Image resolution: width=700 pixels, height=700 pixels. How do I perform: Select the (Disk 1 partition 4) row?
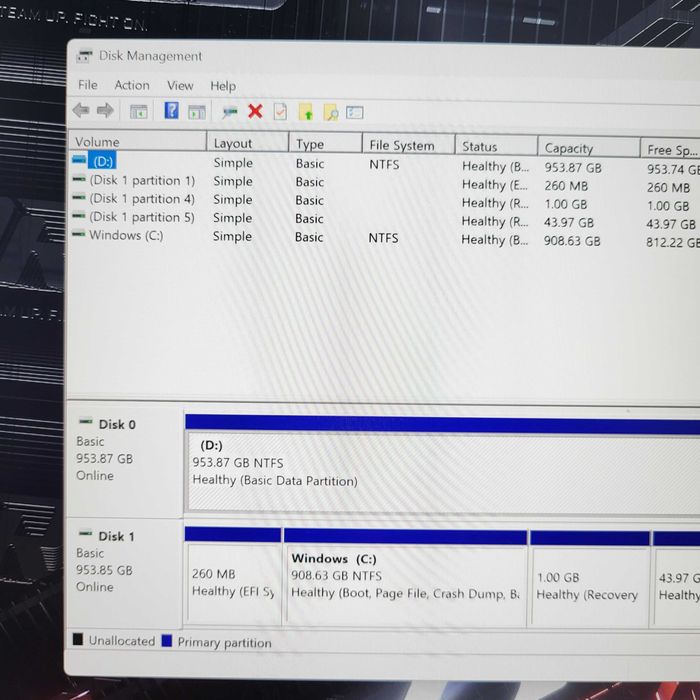(384, 201)
